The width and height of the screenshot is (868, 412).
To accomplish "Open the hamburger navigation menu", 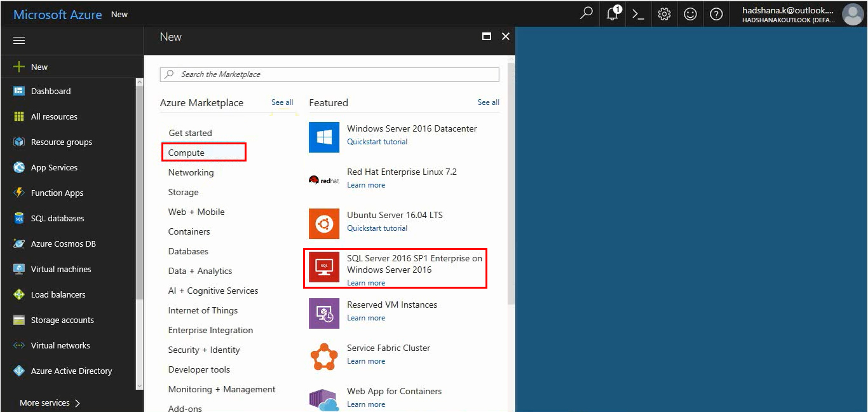I will coord(18,39).
